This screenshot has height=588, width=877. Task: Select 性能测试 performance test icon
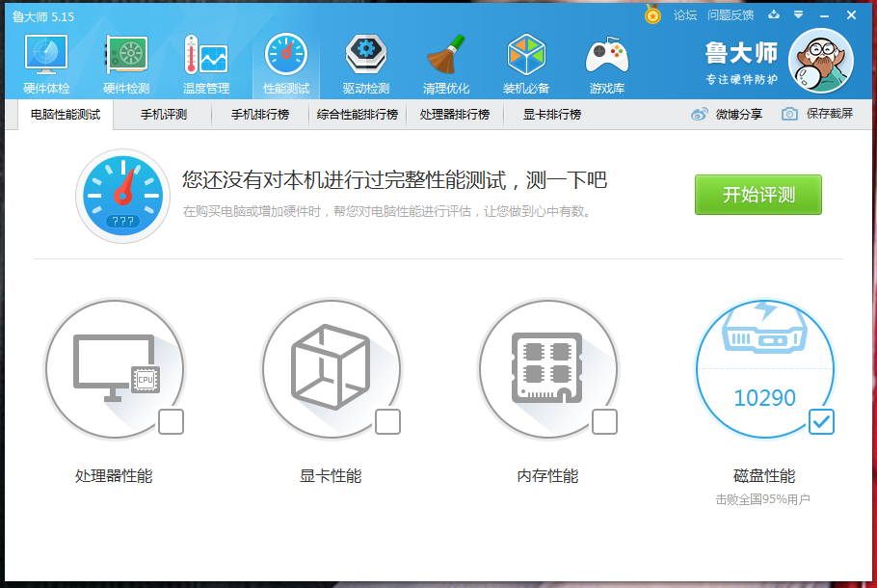click(286, 64)
